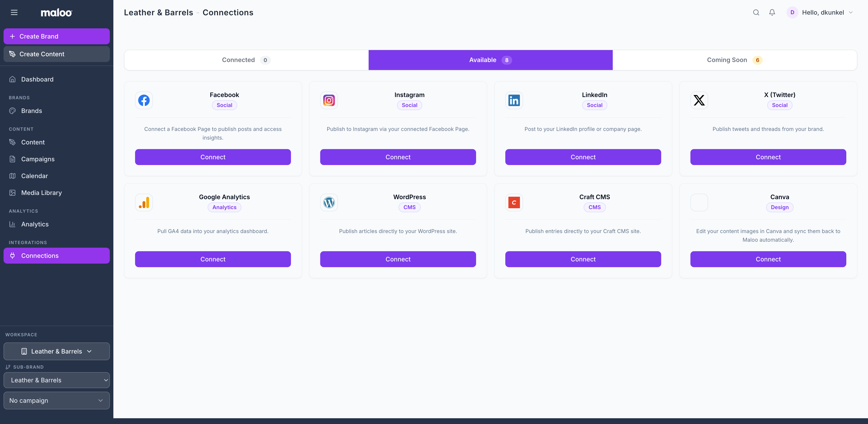Viewport: 868px width, 424px height.
Task: Click the pen icon on Create Content
Action: tap(12, 54)
